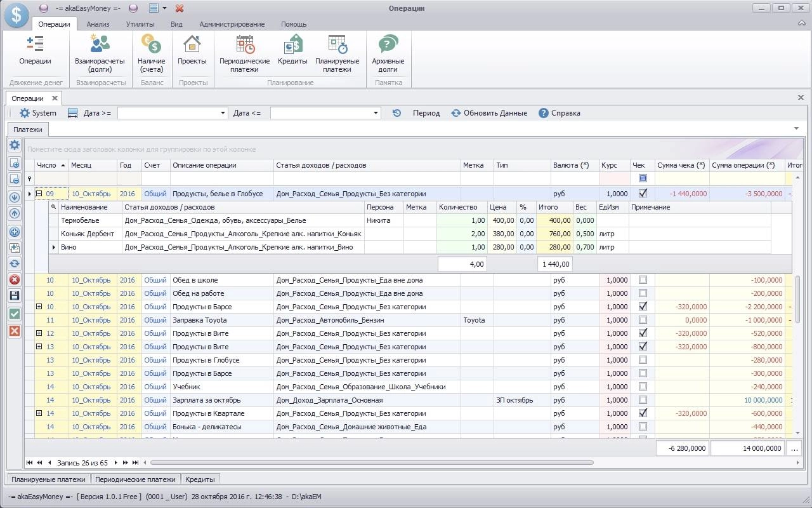Screen dimensions: 812x508
Task: Toggle Чек checkbox for Зарплата за октябрь
Action: click(643, 400)
